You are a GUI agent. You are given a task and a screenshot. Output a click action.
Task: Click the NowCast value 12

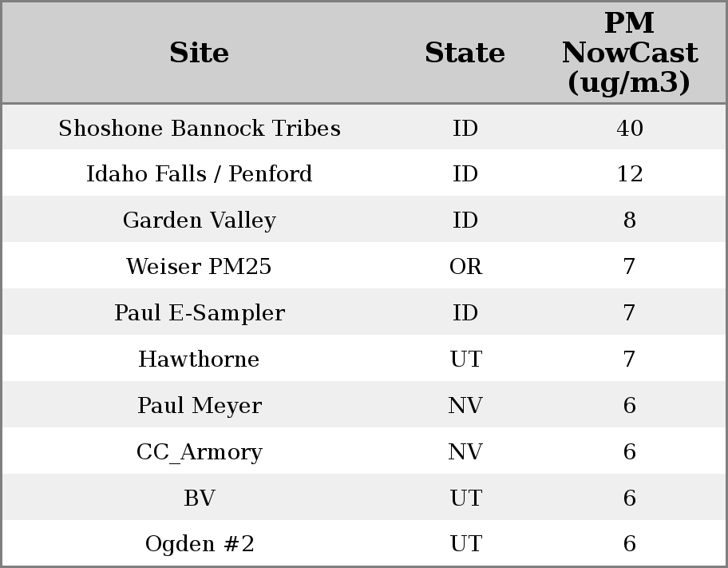(629, 174)
